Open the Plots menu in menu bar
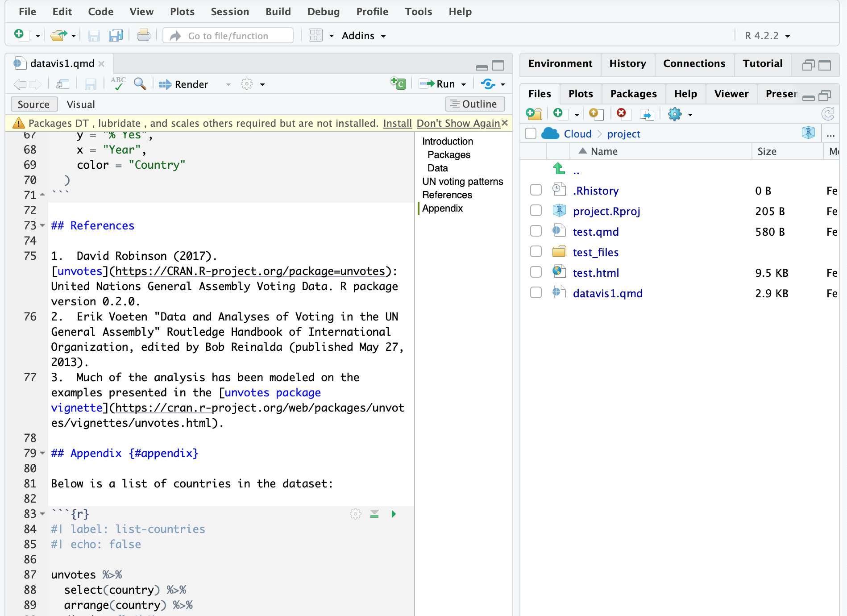 click(182, 12)
